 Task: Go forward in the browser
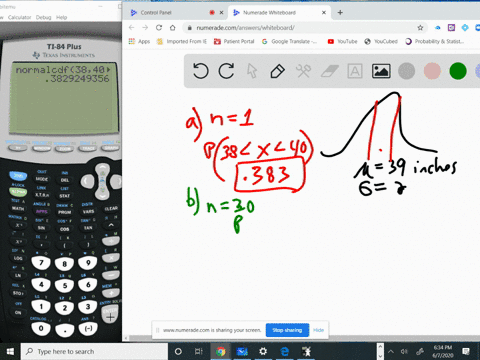pos(145,28)
